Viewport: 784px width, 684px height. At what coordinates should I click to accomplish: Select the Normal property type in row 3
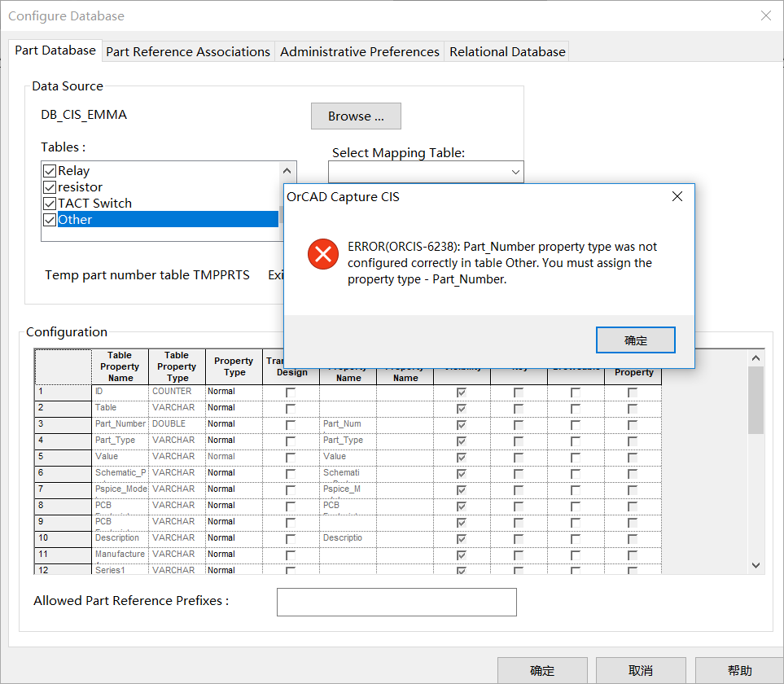click(x=234, y=424)
